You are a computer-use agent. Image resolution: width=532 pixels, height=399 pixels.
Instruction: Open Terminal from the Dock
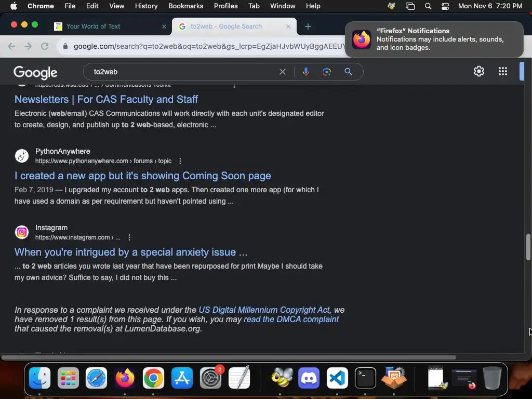pyautogui.click(x=365, y=378)
